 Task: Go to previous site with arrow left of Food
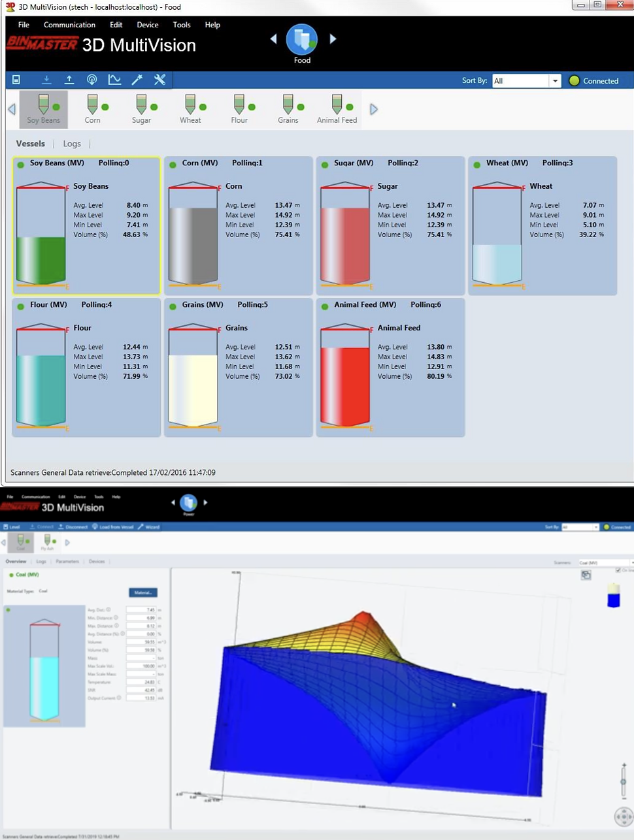point(273,39)
